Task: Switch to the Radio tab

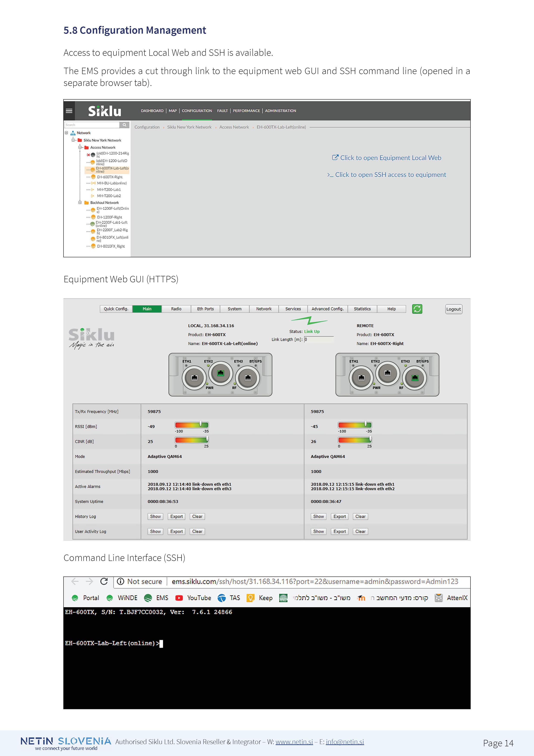Action: pyautogui.click(x=176, y=309)
